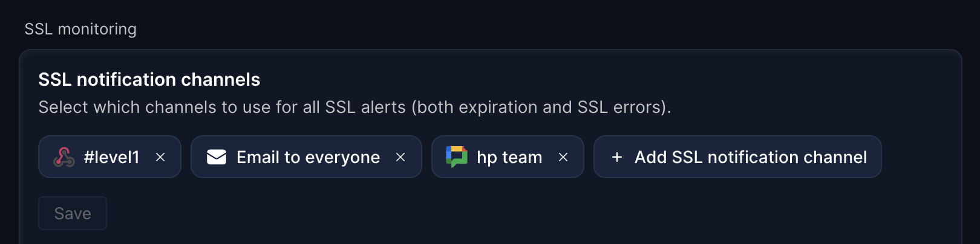This screenshot has height=244, width=980.
Task: Click the SSL notification channels heading
Action: (x=149, y=80)
